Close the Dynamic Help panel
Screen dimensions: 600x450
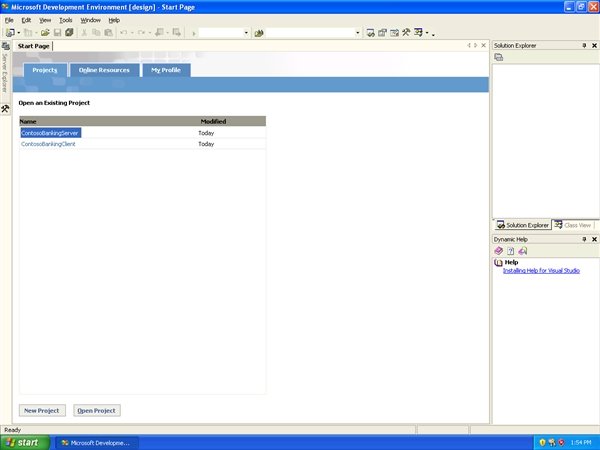point(594,239)
